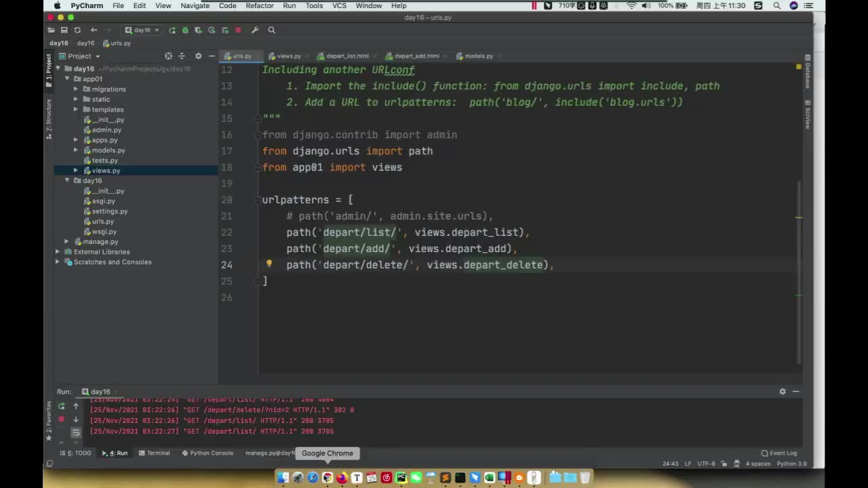
Task: Open Search Everywhere magnifier in toolbar
Action: pyautogui.click(x=271, y=30)
